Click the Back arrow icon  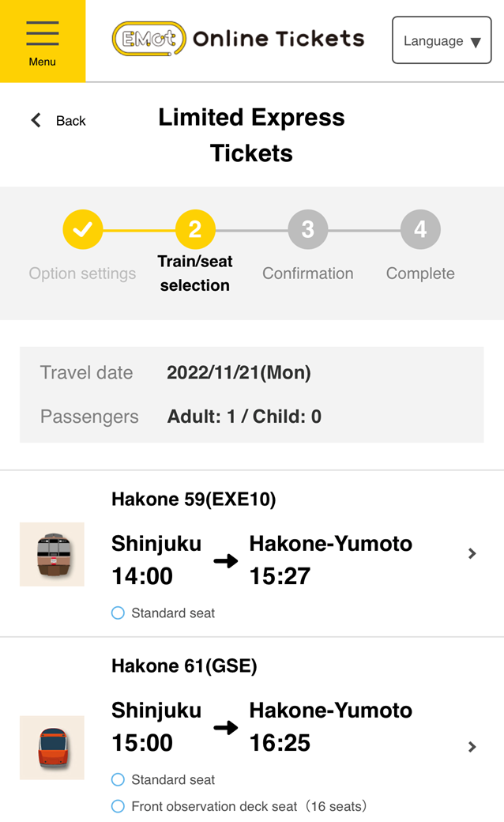pyautogui.click(x=36, y=121)
